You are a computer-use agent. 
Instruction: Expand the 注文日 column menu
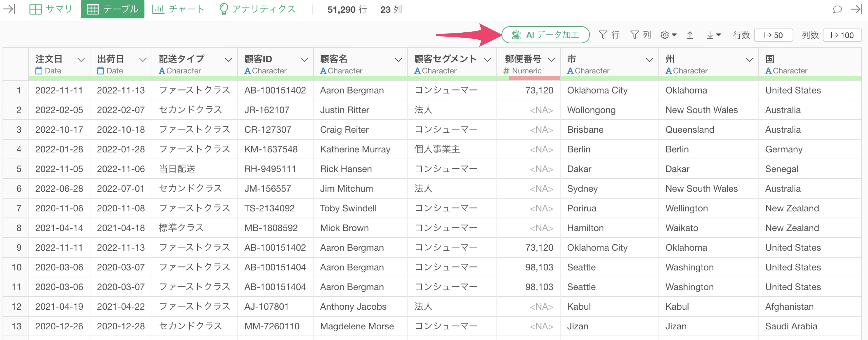pyautogui.click(x=81, y=60)
